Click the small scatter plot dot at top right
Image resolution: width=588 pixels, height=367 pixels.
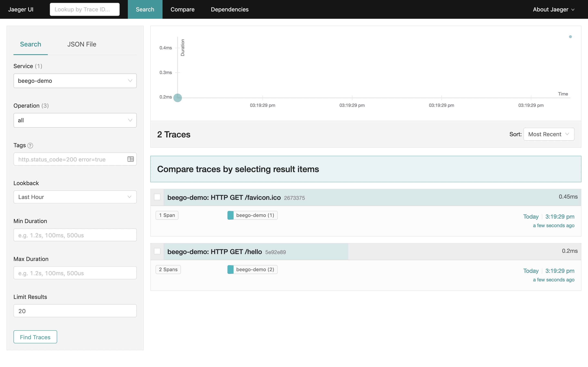(570, 37)
